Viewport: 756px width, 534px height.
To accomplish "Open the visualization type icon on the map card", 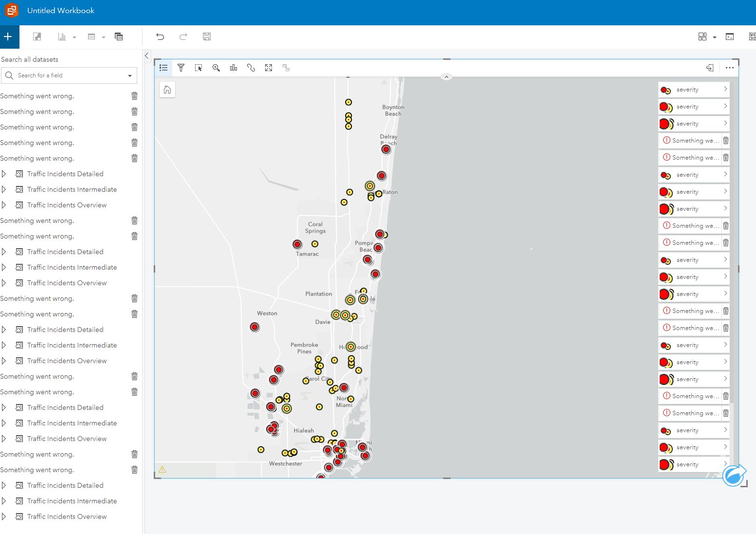I will tap(234, 68).
